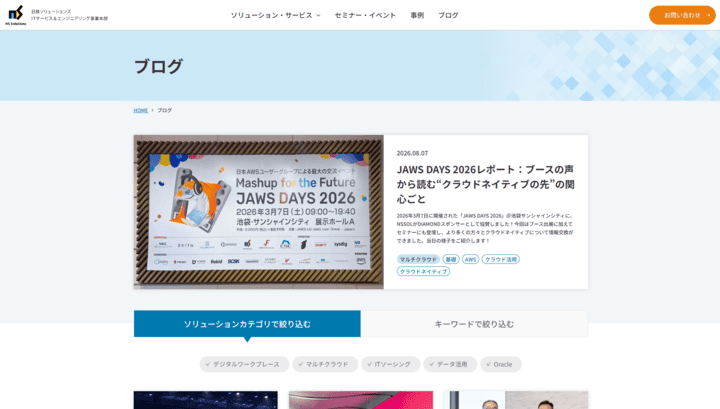Open the pink article thumbnail
This screenshot has height=409, width=720.
coord(361,400)
